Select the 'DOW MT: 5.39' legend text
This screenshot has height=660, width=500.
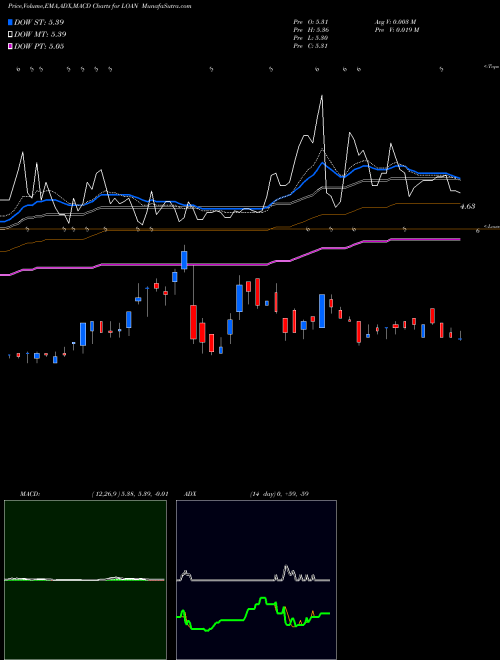[x=40, y=35]
